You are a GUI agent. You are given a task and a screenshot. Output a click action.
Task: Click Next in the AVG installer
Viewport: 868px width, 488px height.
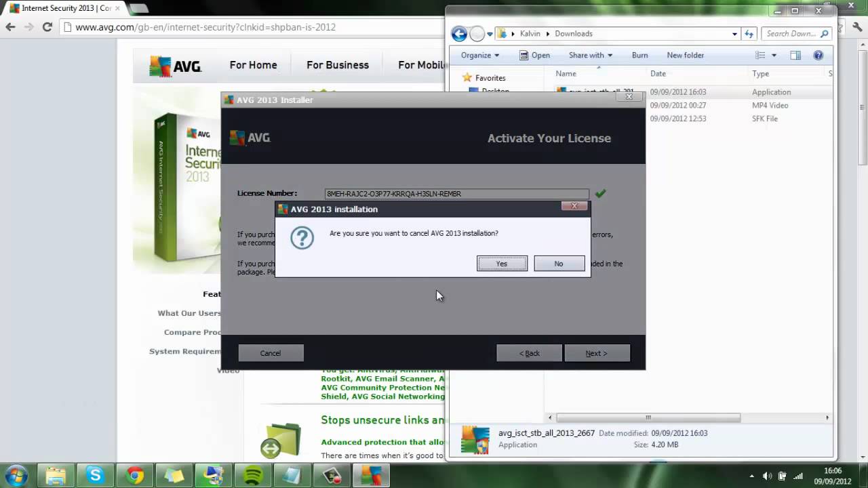(597, 353)
